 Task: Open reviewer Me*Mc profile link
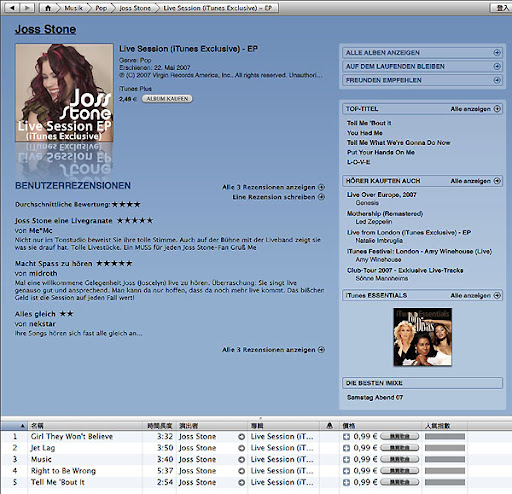tap(41, 230)
